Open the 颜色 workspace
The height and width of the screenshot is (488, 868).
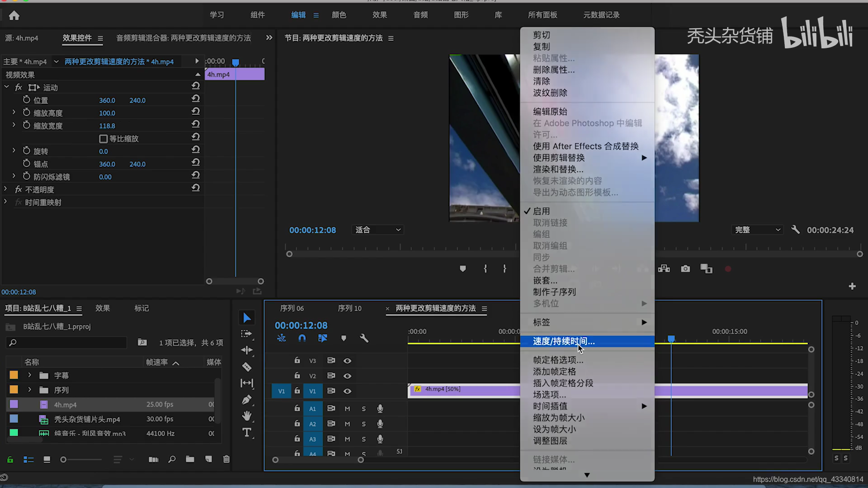coord(339,15)
